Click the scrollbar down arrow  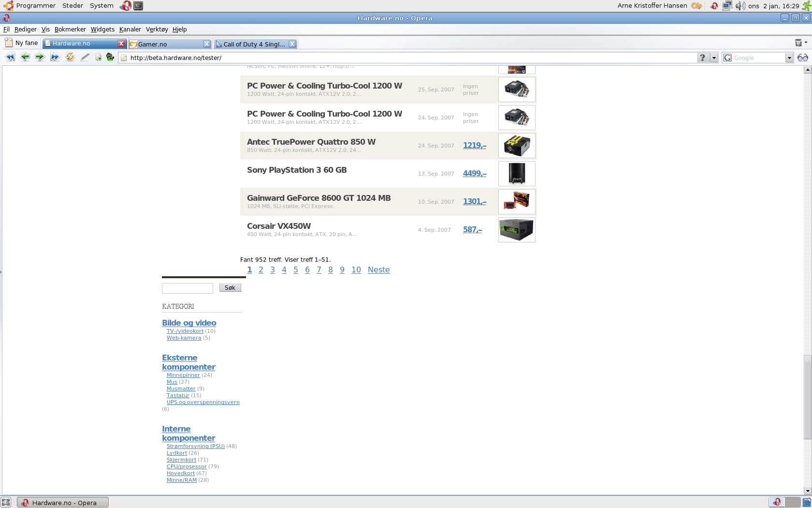(x=807, y=491)
